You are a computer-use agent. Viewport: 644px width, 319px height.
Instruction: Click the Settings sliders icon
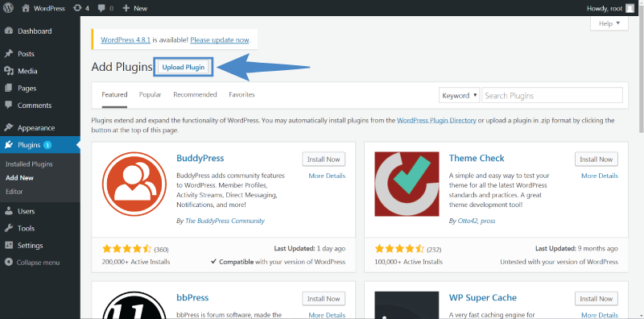(x=9, y=246)
